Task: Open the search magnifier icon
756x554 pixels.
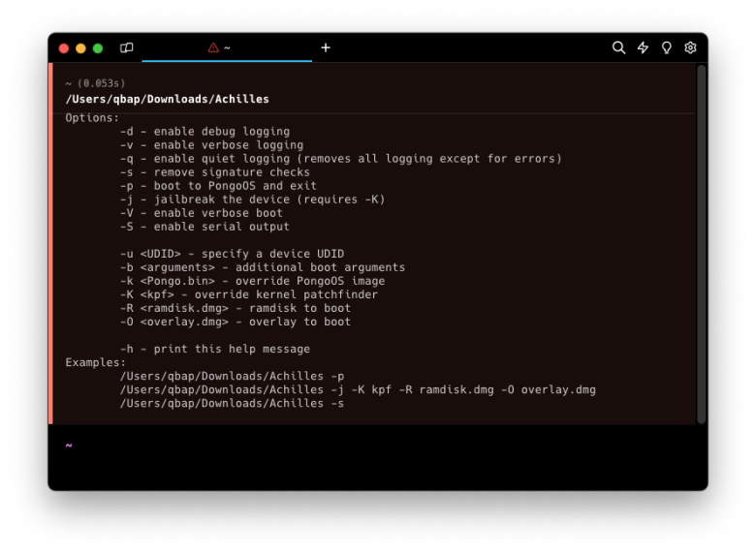Action: 618,47
